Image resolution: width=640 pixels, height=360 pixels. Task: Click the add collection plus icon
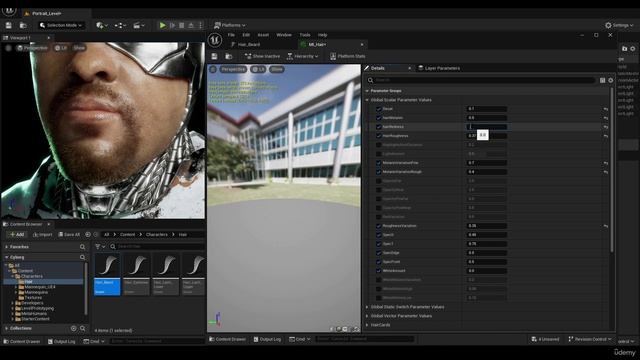point(73,328)
